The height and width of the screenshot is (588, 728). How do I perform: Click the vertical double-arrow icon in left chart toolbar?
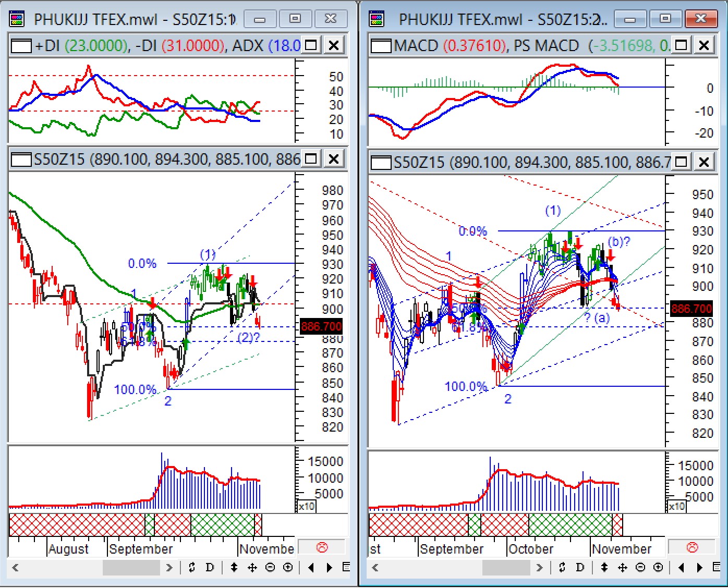point(234,567)
